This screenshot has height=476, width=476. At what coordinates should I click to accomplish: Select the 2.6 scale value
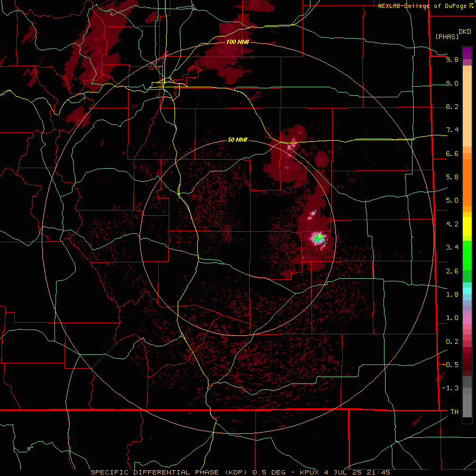pos(452,271)
